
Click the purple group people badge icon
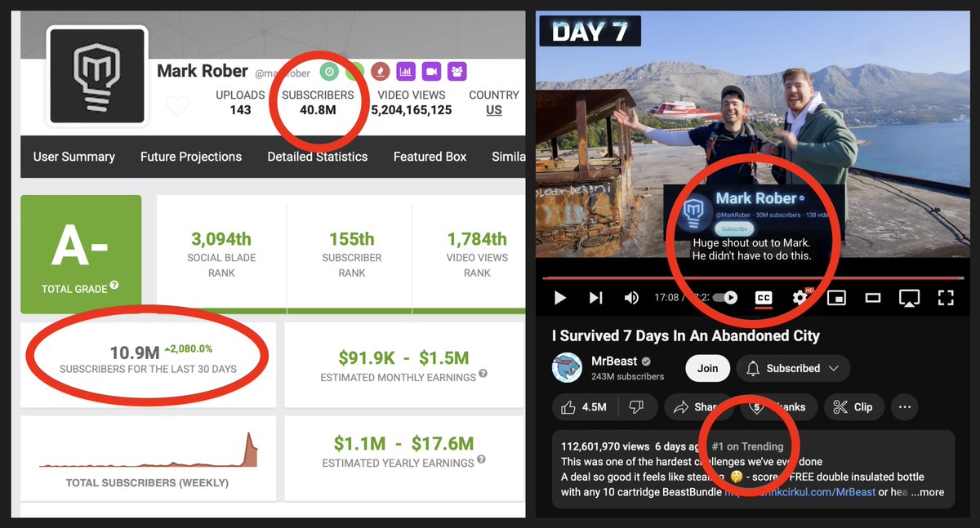point(457,71)
